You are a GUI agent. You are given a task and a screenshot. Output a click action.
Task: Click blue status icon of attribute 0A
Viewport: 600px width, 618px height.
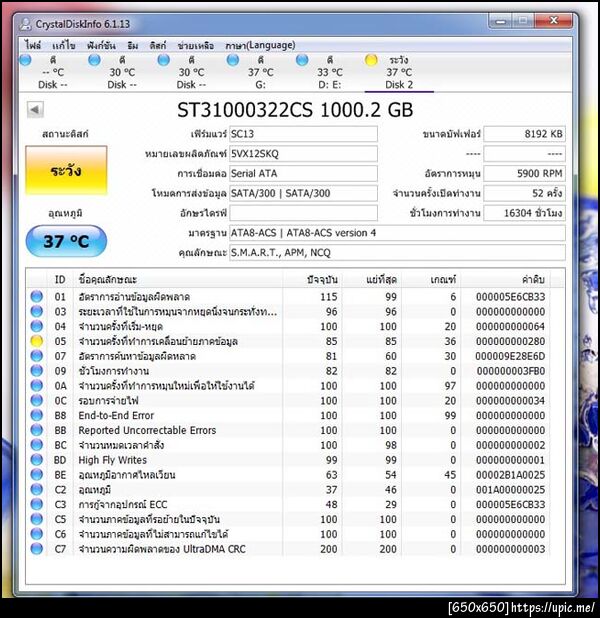click(37, 385)
